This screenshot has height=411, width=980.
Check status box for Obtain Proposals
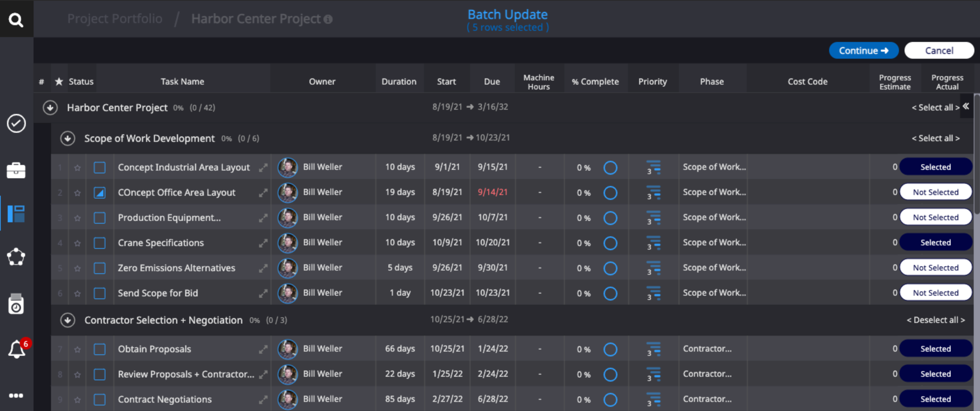pyautogui.click(x=100, y=349)
